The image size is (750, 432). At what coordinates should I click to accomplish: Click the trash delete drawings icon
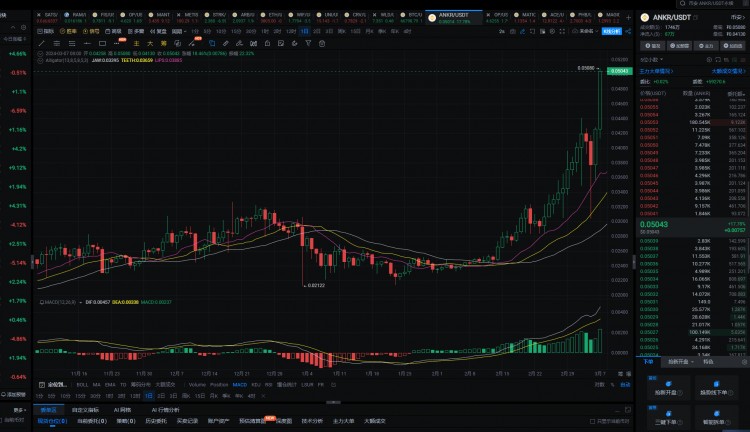click(x=322, y=44)
